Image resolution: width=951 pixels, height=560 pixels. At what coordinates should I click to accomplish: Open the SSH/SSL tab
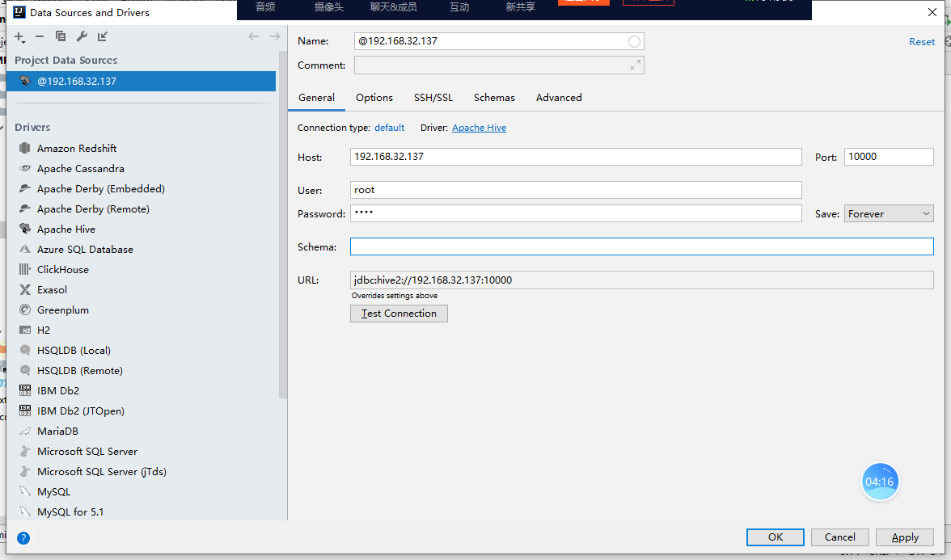pos(433,98)
